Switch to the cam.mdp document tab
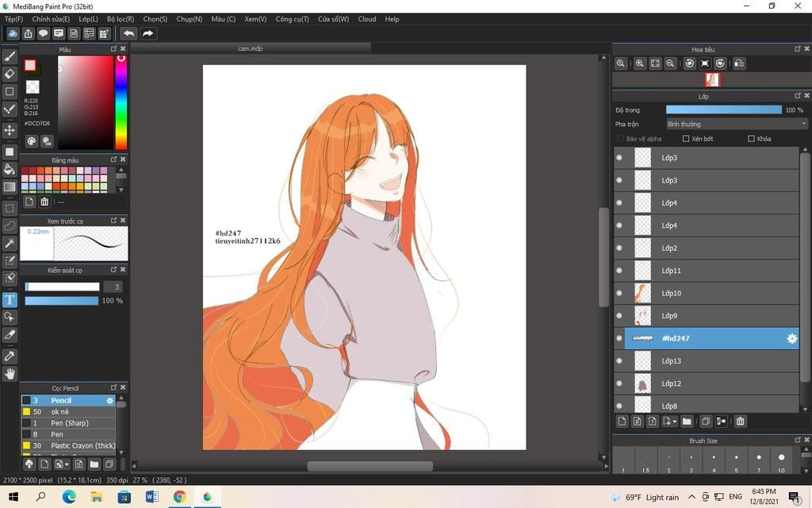Viewport: 812px width, 508px height. [x=251, y=48]
